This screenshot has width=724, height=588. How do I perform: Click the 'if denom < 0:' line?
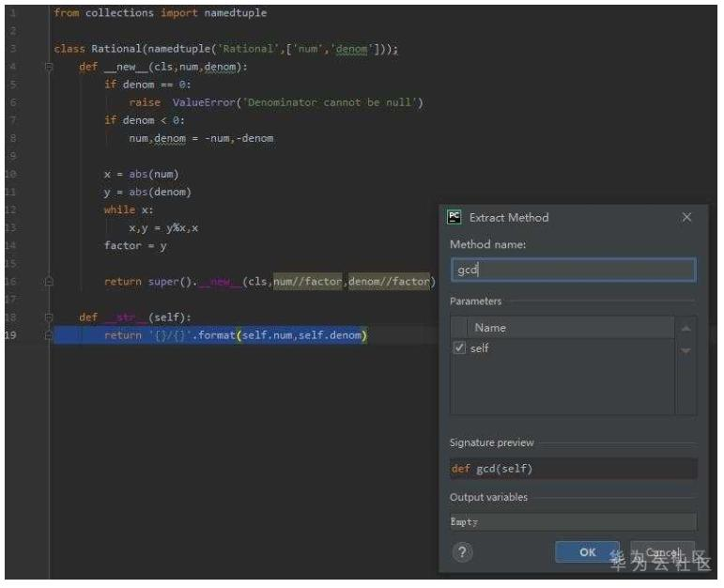click(x=144, y=120)
